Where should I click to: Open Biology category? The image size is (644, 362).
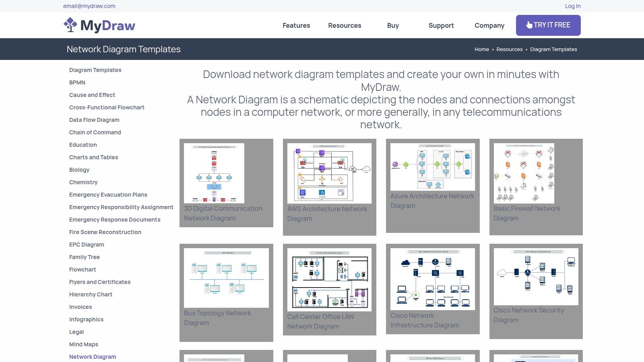(79, 170)
